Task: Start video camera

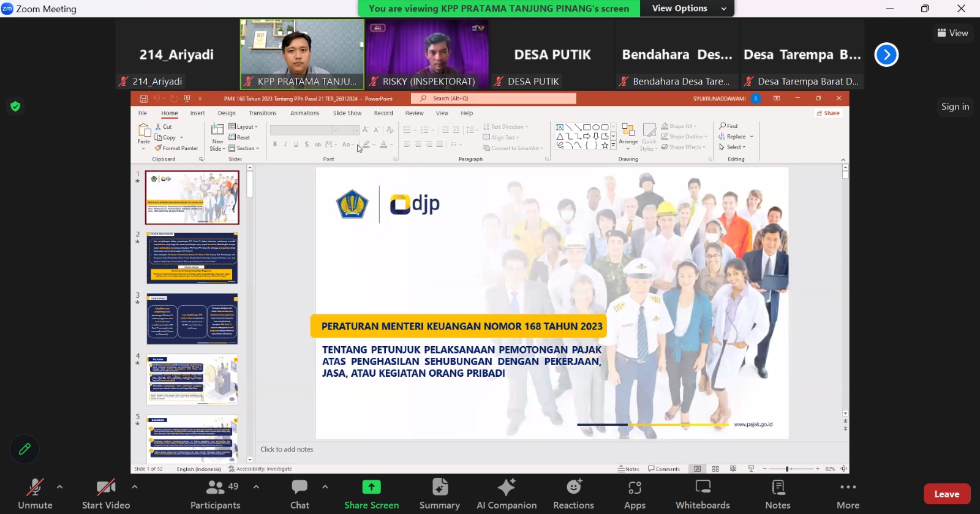Action: 106,494
